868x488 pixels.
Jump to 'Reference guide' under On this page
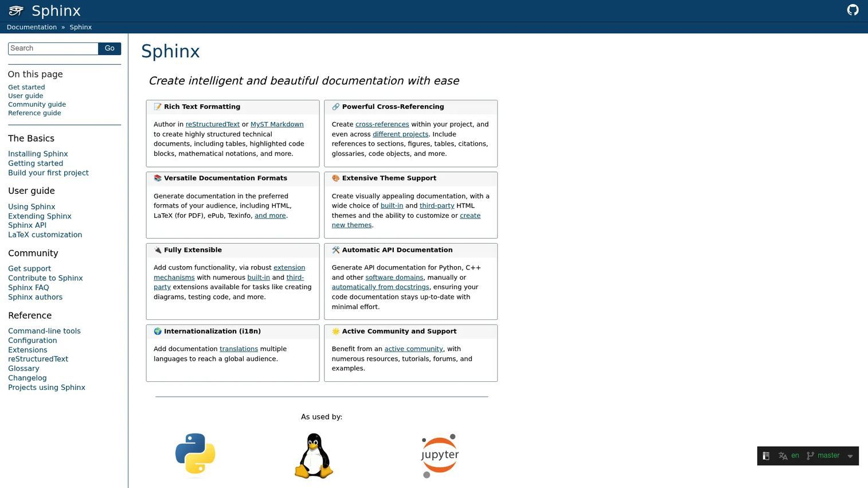(34, 113)
